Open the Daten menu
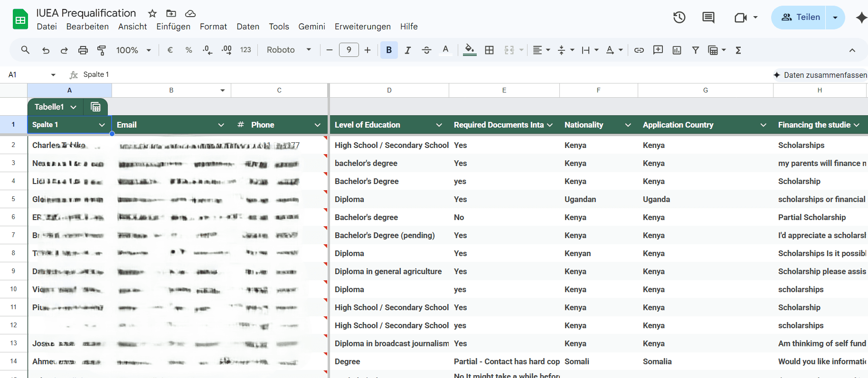 click(x=248, y=27)
